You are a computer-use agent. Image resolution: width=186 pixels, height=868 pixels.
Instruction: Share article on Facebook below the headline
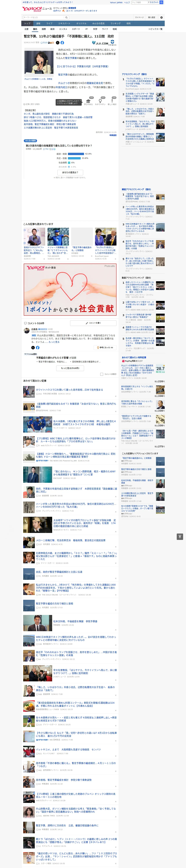(x=62, y=43)
